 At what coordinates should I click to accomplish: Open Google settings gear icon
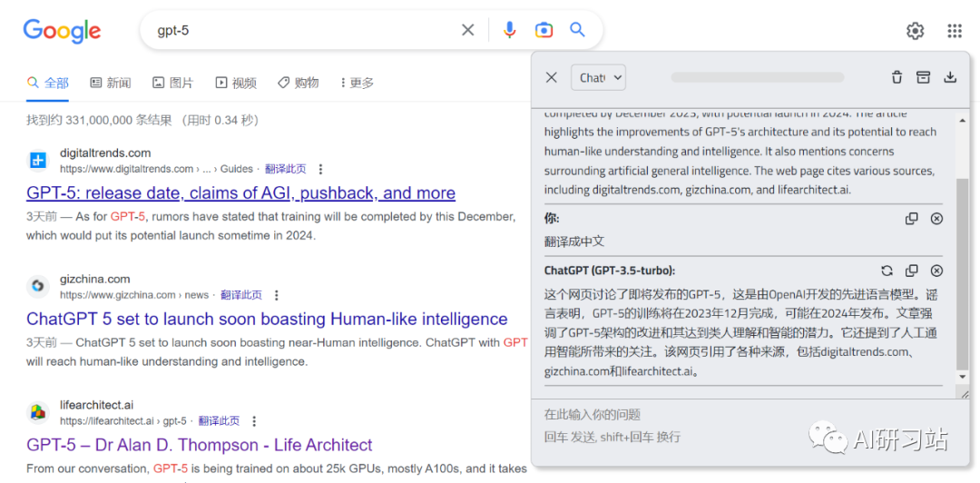click(915, 31)
